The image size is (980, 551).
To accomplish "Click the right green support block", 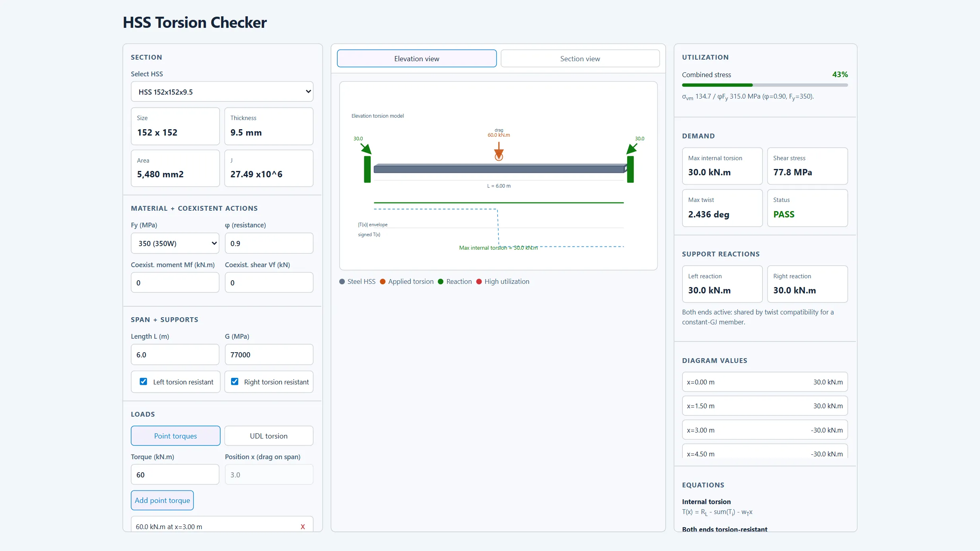I will [630, 169].
